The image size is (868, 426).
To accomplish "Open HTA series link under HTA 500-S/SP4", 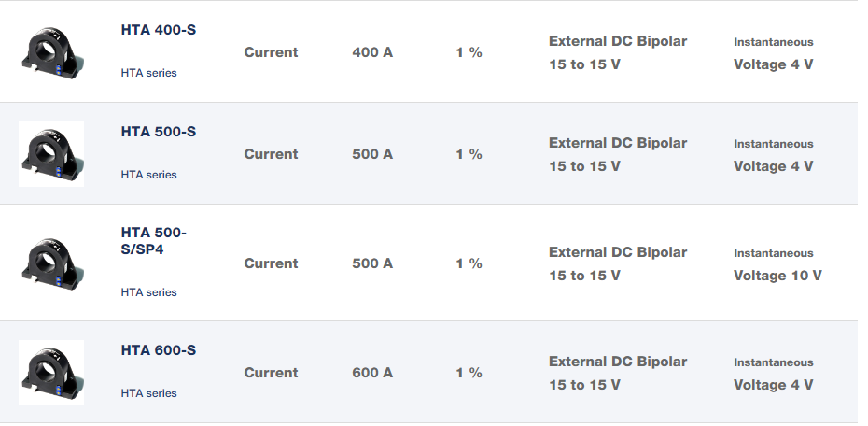I will 148,292.
